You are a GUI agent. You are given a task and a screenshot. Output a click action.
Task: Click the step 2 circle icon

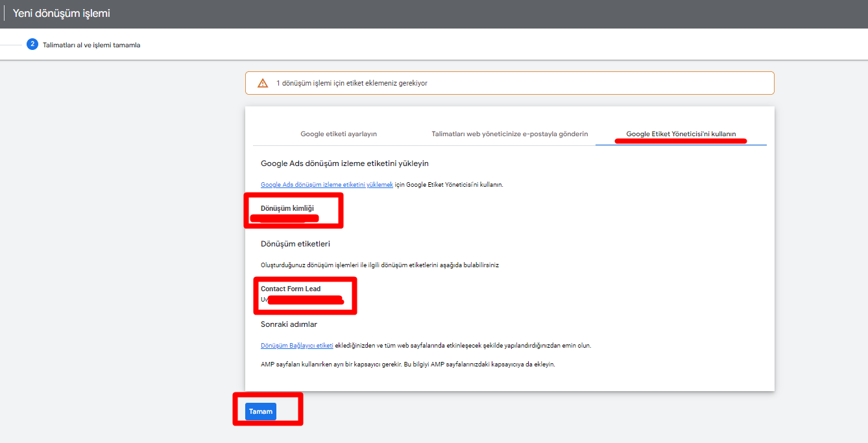(x=32, y=44)
